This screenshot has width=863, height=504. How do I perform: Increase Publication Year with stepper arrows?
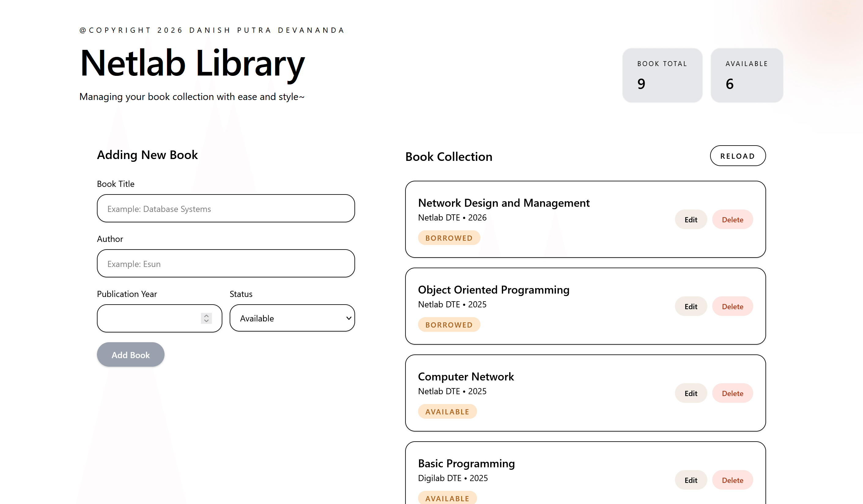206,316
